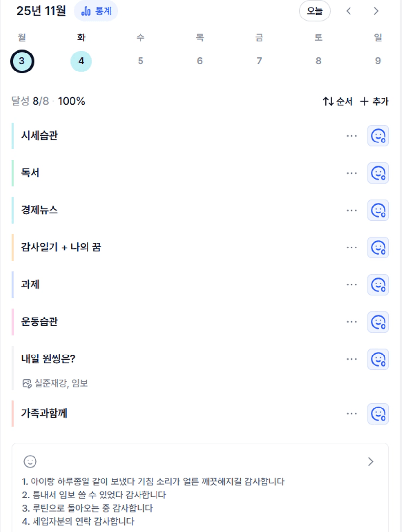Click the 오늘 today button
Screen dimensions: 402x532
pyautogui.click(x=315, y=11)
